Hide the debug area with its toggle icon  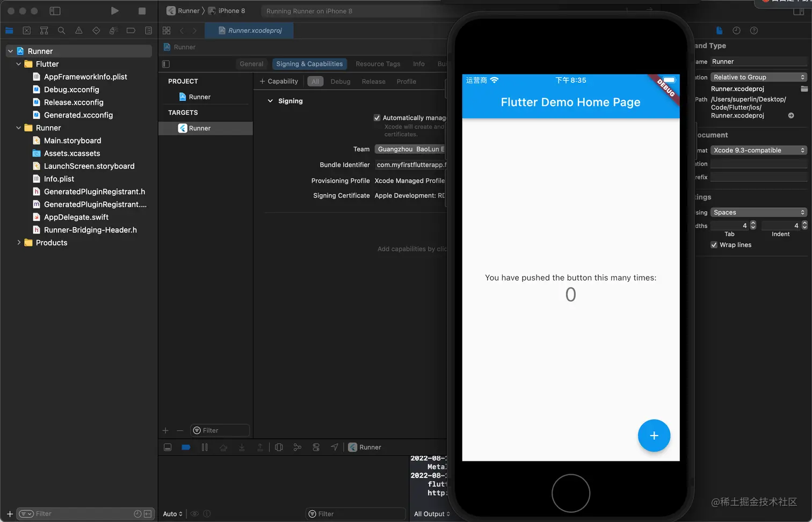tap(168, 447)
